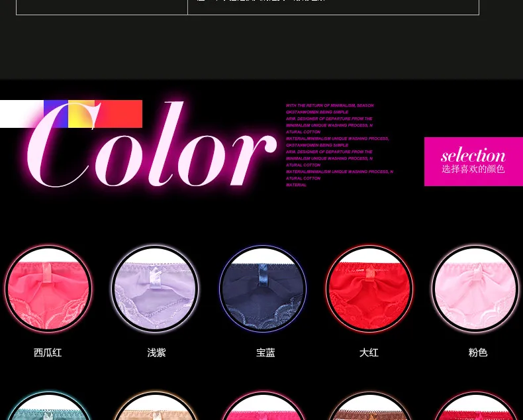Select the 大红 bright red swatch circle
This screenshot has height=420, width=523.
pyautogui.click(x=369, y=288)
